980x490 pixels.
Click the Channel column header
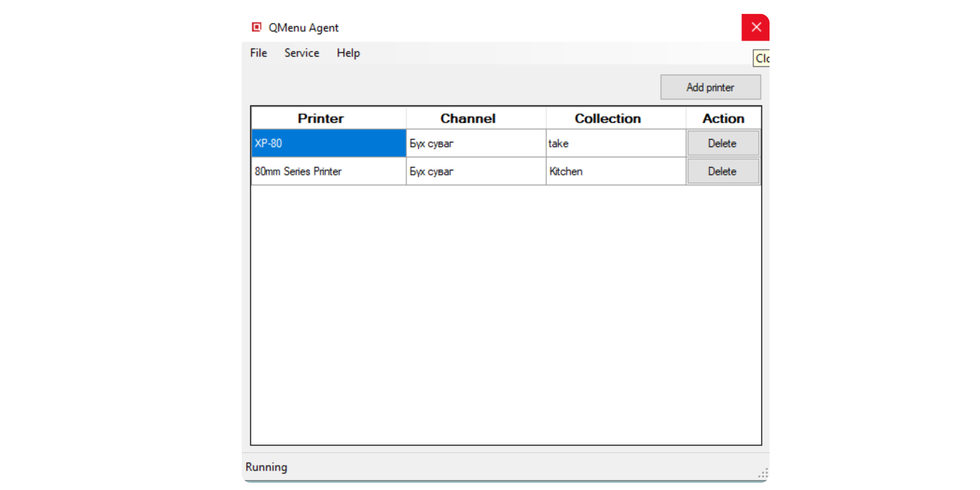point(468,118)
